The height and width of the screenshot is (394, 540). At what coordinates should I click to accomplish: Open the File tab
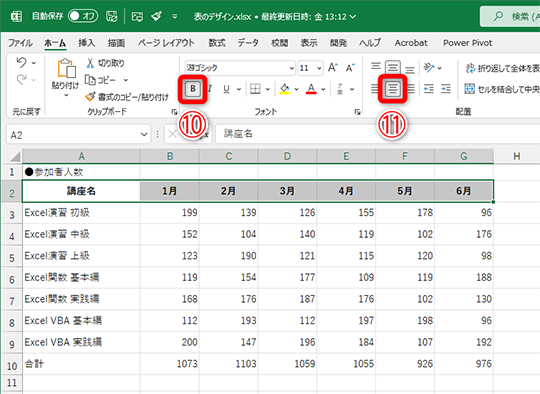[20, 43]
